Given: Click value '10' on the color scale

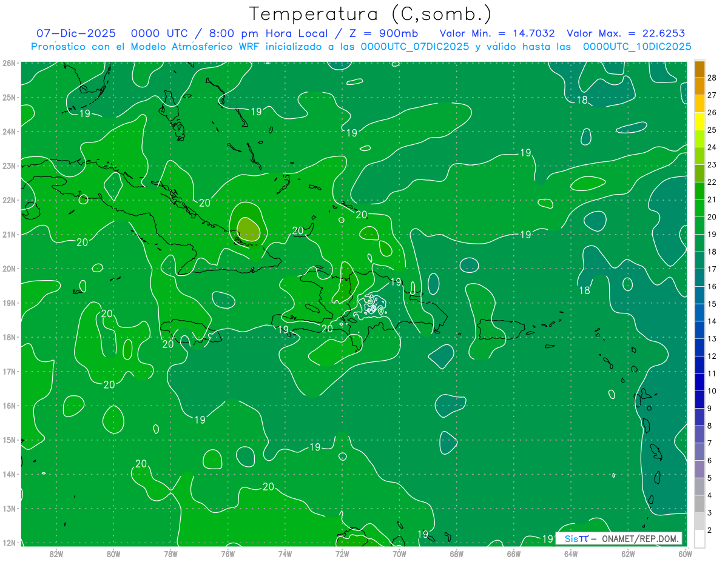Looking at the screenshot, I should click(x=712, y=391).
